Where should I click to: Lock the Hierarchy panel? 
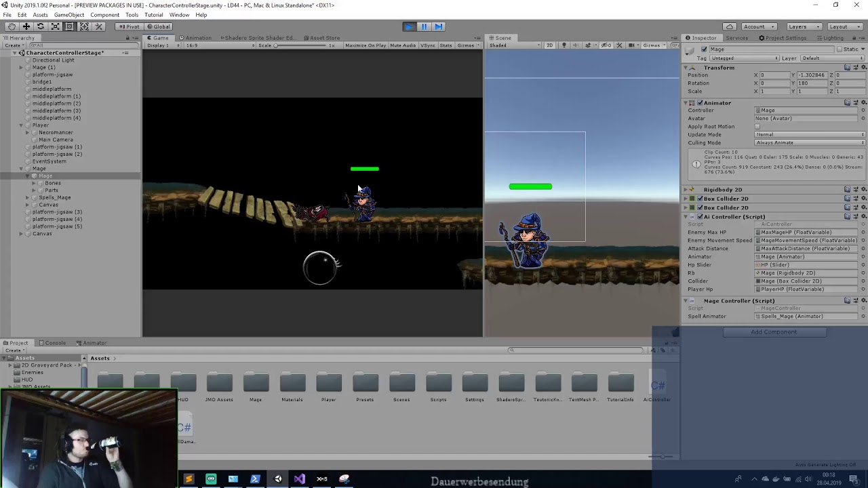coord(127,38)
